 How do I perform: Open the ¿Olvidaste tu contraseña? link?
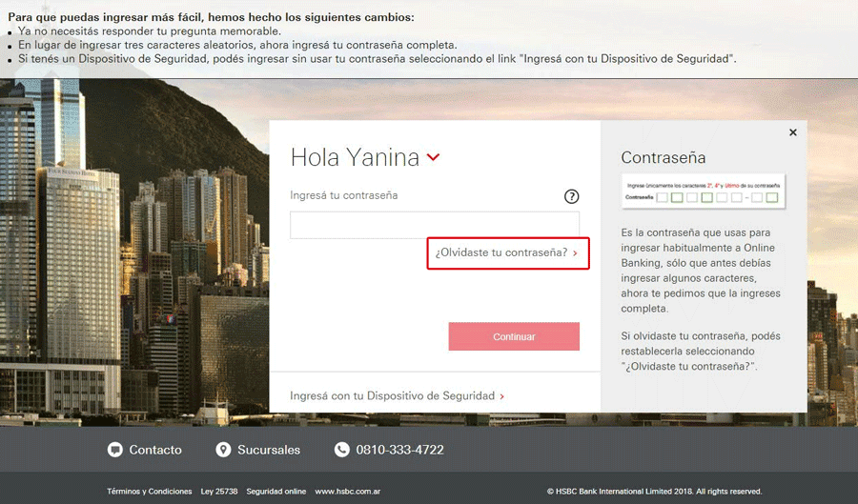click(501, 252)
